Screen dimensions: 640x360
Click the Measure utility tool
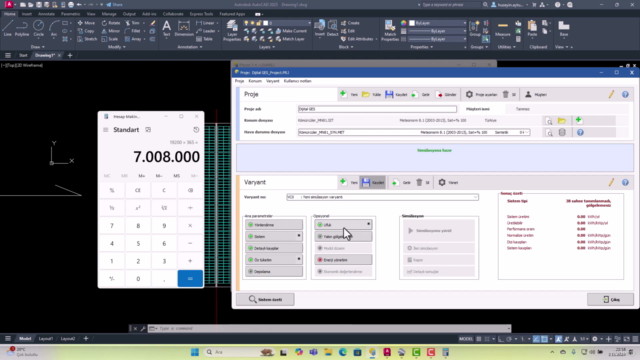(x=503, y=29)
